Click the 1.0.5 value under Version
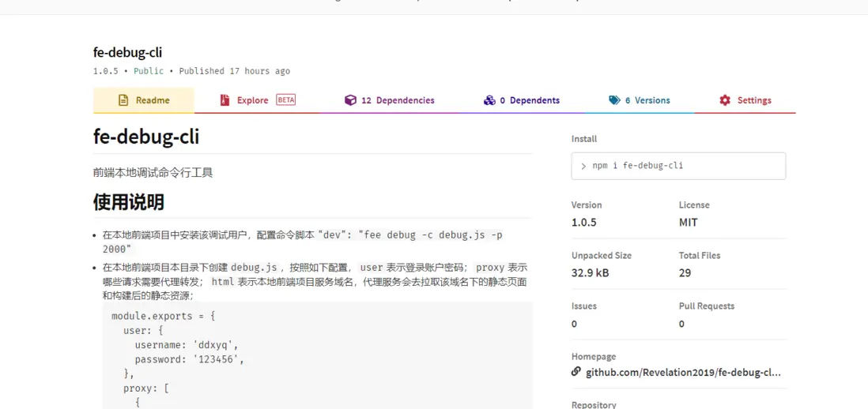This screenshot has height=409, width=868. 583,223
